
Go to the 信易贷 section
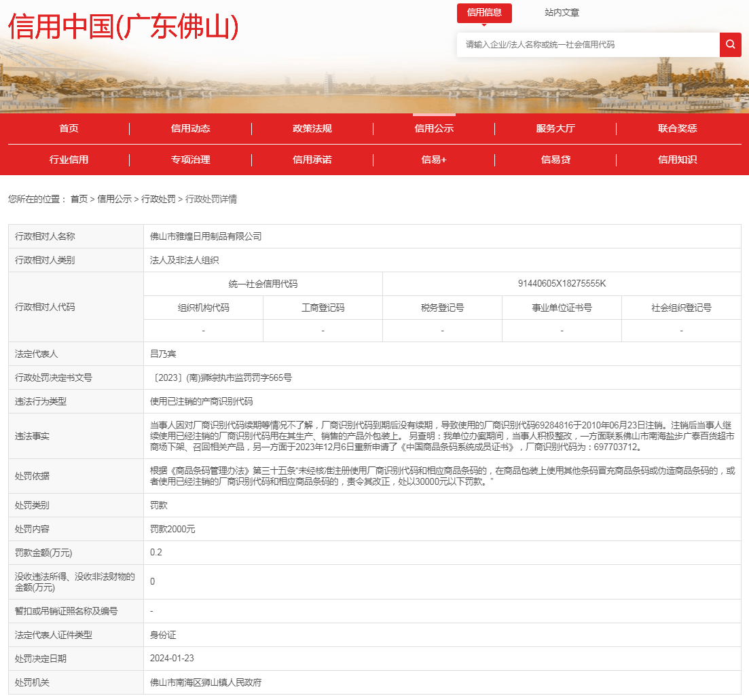555,160
